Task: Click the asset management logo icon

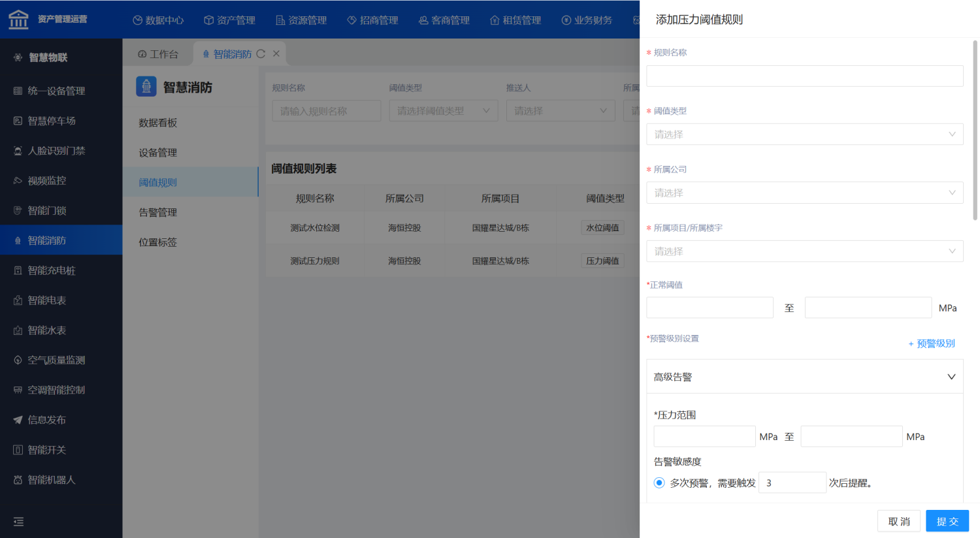Action: coord(18,20)
